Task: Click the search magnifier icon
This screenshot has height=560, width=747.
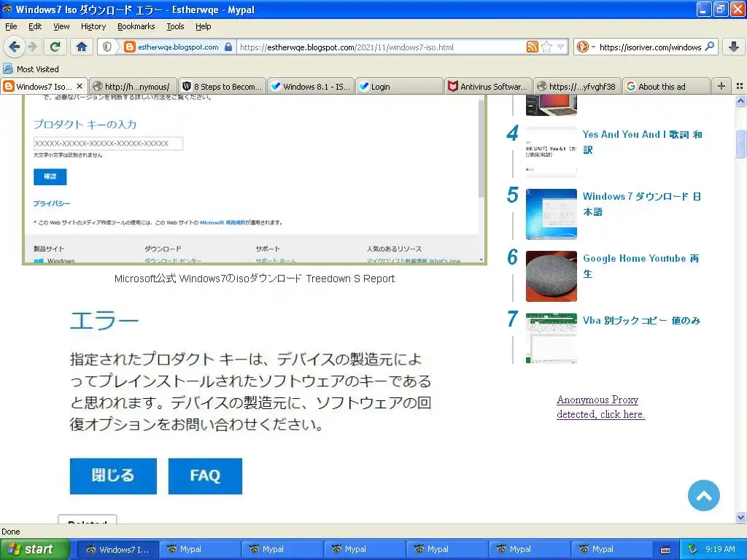Action: tap(709, 47)
